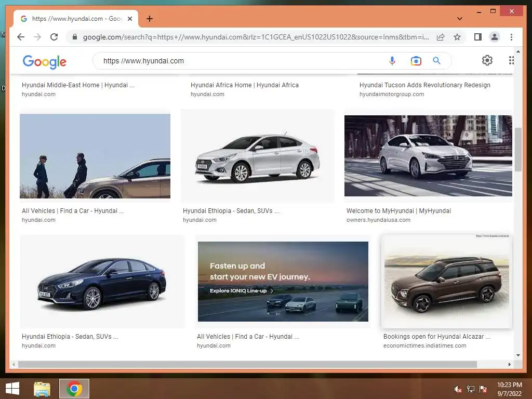532x399 pixels.
Task: Click 'All Vehicles' caption under EV journey image
Action: (x=248, y=337)
